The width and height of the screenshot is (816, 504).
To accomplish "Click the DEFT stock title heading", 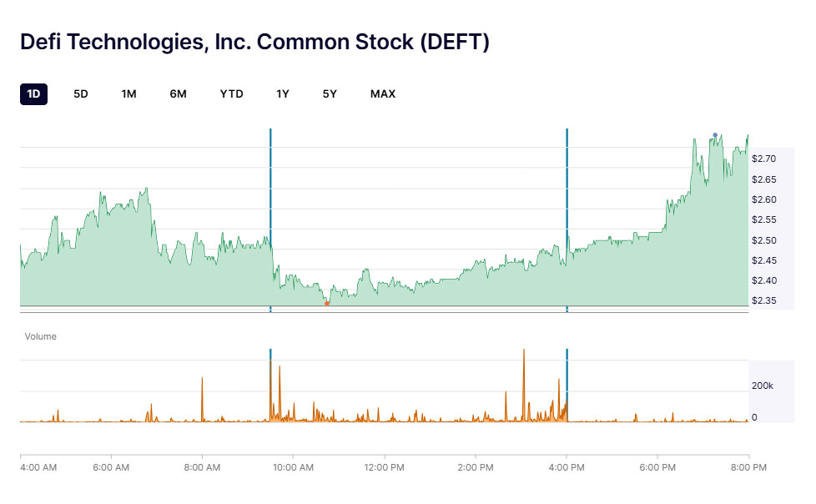I will click(x=255, y=42).
